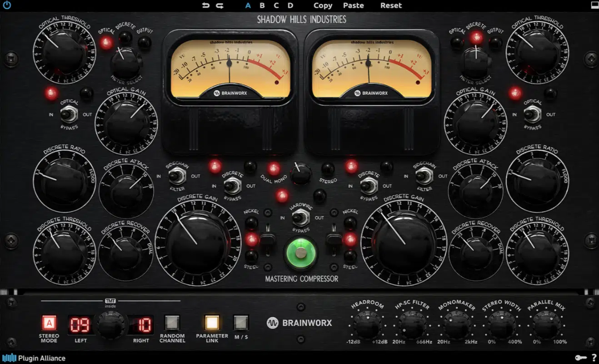Click the key license icon

point(580,358)
